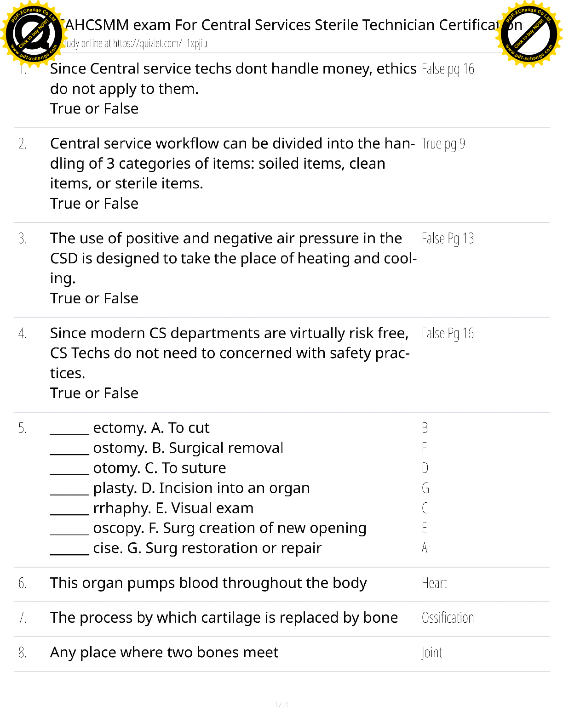Open the quizlet.com study link
563x728 pixels.
click(160, 44)
